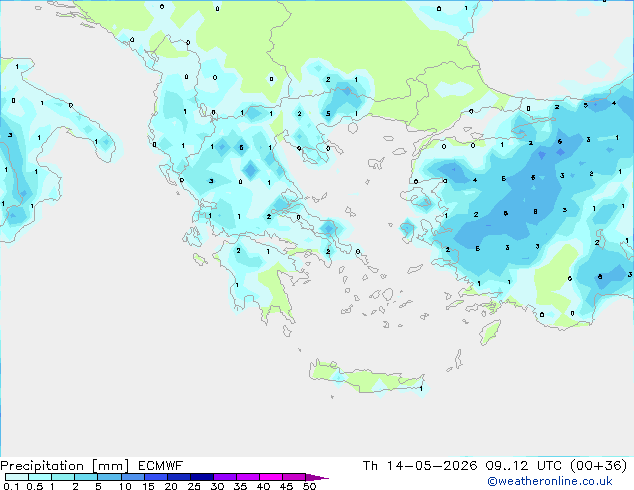634x490 pixels.
Task: Select the 40 to 45 mm legend swatch
Action: coord(271,477)
